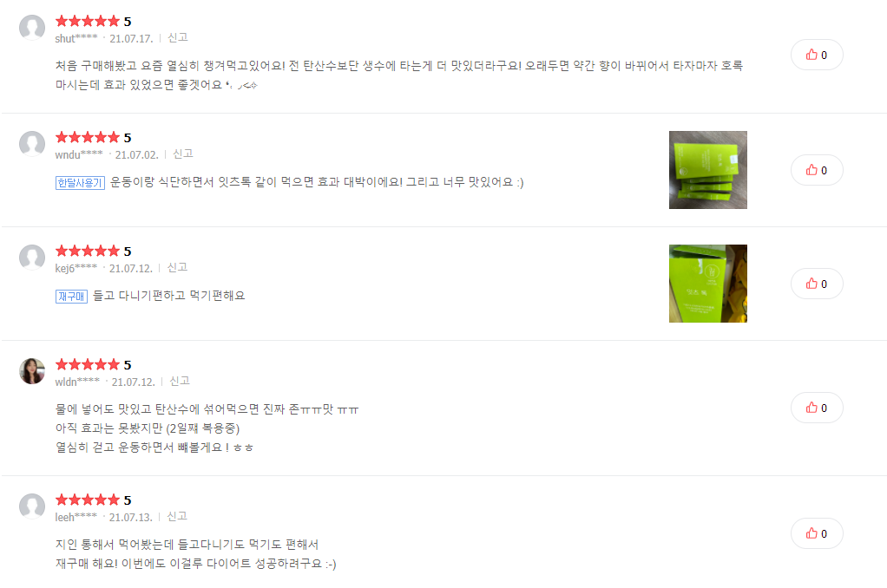
Task: Select the 한달사용기 tag badge
Action: point(80,183)
